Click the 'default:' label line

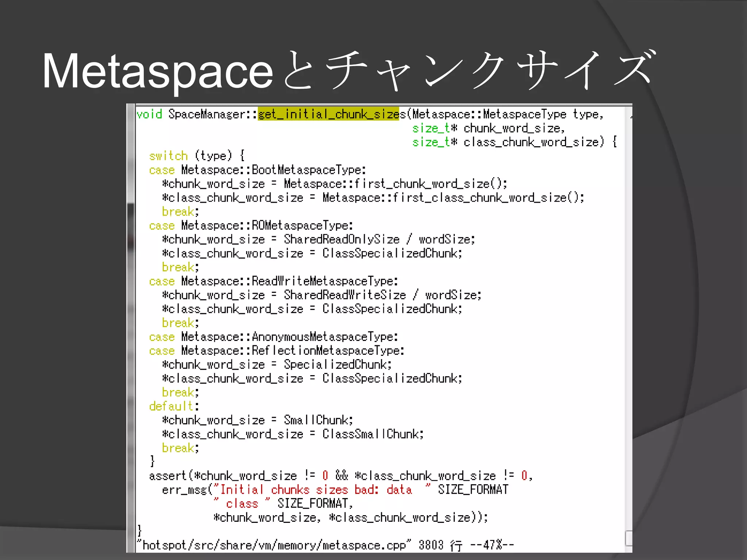click(x=174, y=406)
